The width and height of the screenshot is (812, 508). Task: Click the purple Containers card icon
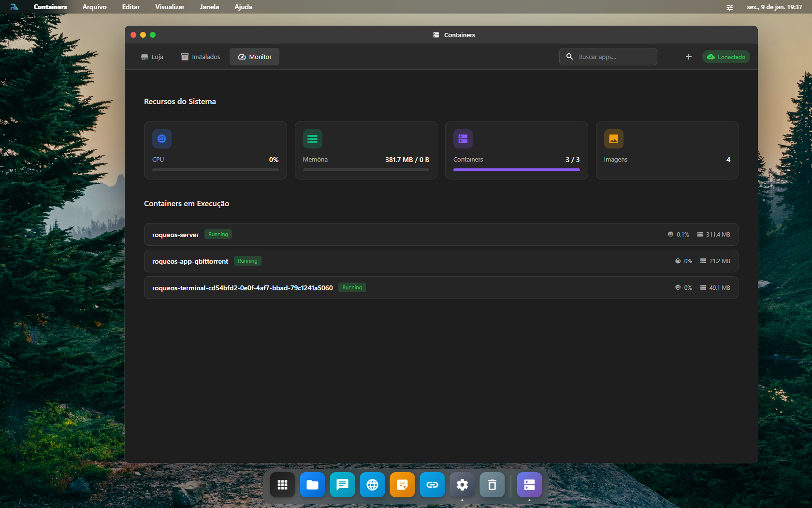point(463,139)
